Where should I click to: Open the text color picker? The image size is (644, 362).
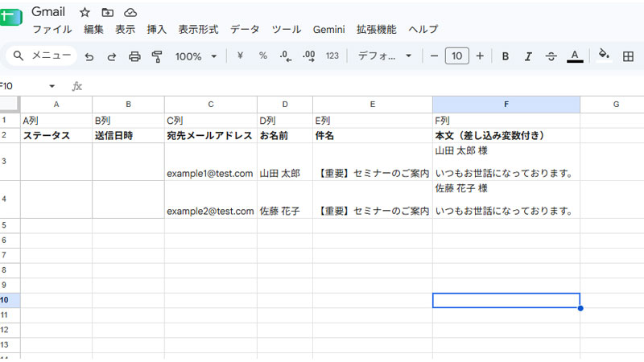coord(575,56)
